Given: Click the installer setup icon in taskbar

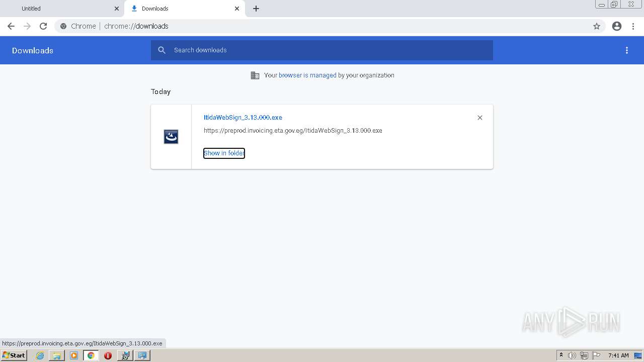Looking at the screenshot, I should coord(125,355).
